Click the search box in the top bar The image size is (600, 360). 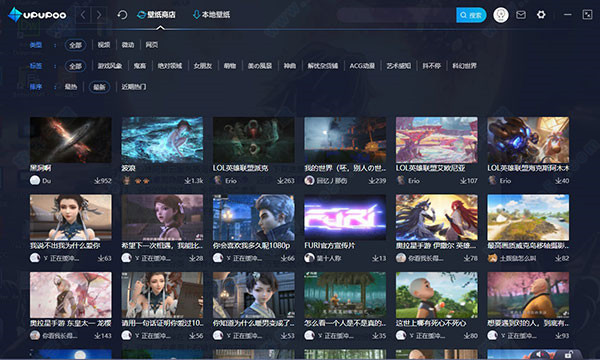[x=396, y=15]
